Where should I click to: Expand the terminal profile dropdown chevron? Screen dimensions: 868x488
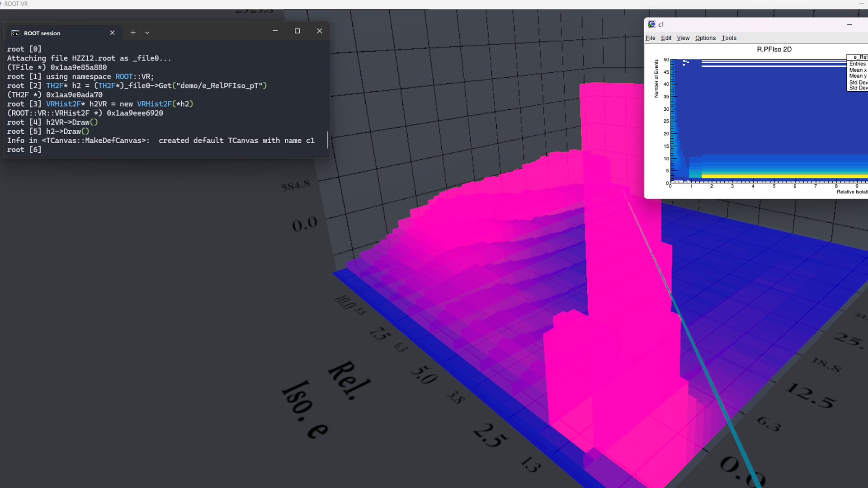coord(147,33)
